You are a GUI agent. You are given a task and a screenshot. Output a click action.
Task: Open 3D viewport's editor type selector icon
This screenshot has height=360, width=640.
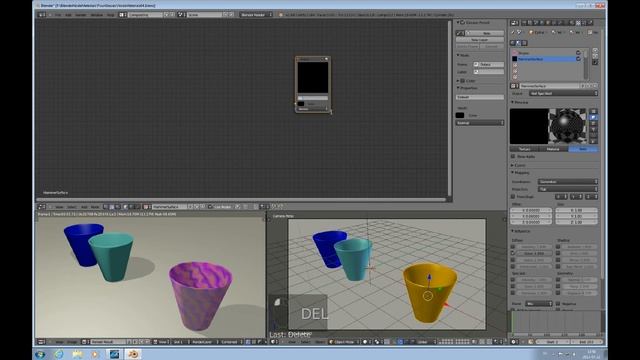pos(275,342)
